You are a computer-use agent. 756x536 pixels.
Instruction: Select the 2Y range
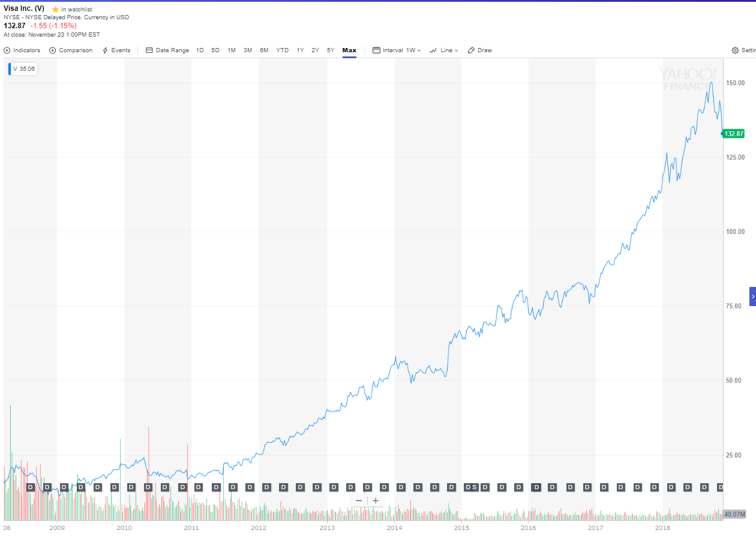point(316,50)
